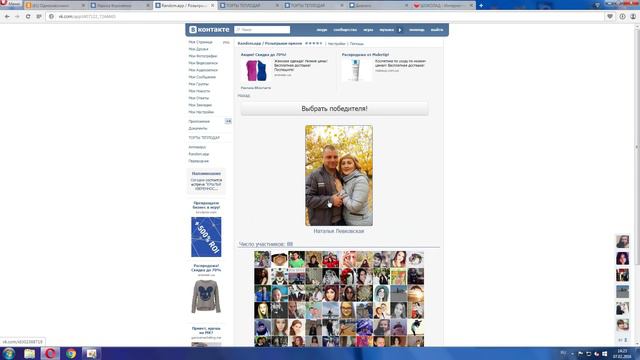640x360 pixels.
Task: Click browser back arrow
Action: (x=7, y=16)
